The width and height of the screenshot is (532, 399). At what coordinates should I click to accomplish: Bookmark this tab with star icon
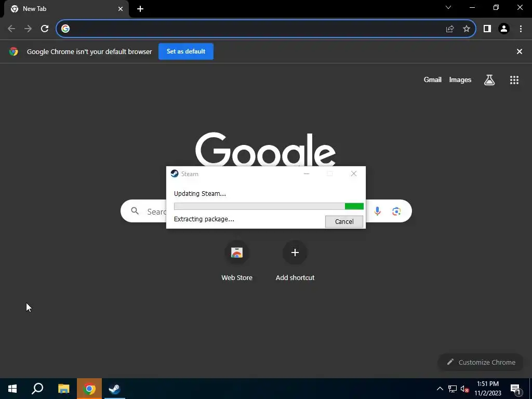467,29
